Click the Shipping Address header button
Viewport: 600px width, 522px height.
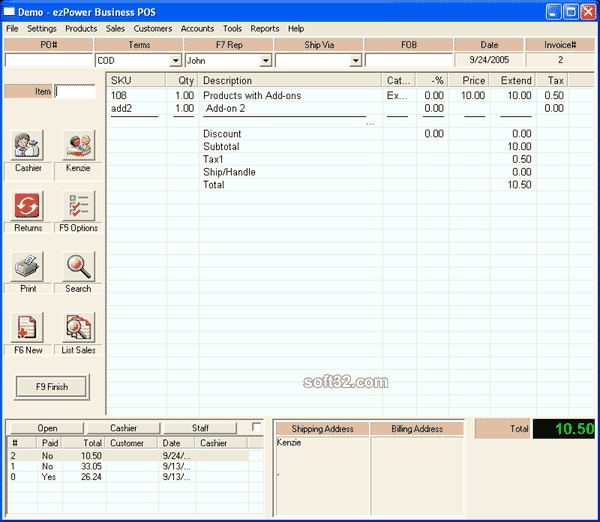click(322, 429)
